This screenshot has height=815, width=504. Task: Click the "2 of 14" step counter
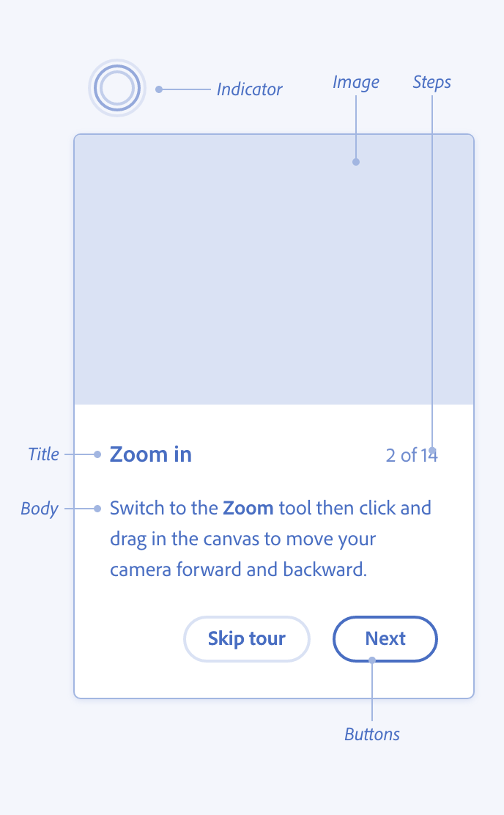[411, 455]
